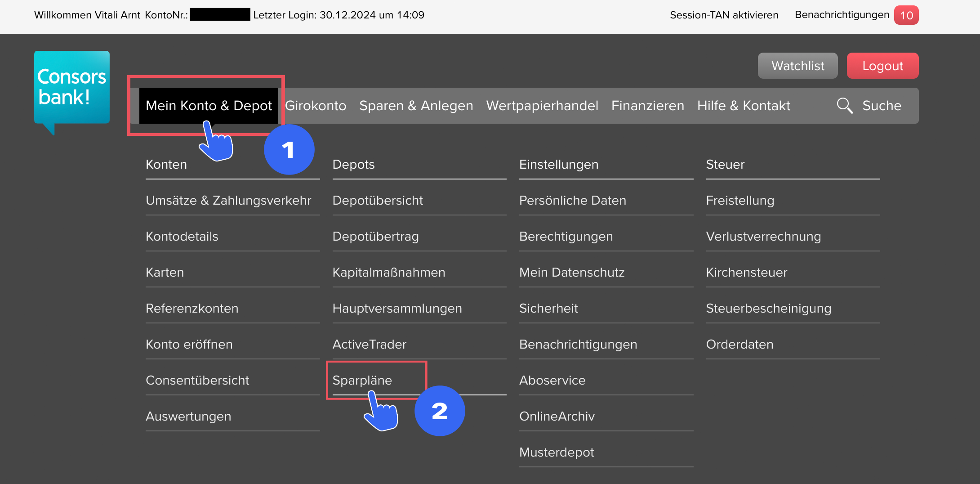This screenshot has height=484, width=980.
Task: Expand the Finanzieren menu
Action: pos(647,106)
